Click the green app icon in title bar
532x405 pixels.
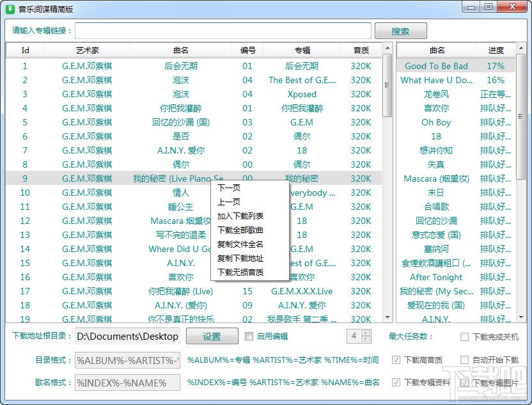pos(10,8)
